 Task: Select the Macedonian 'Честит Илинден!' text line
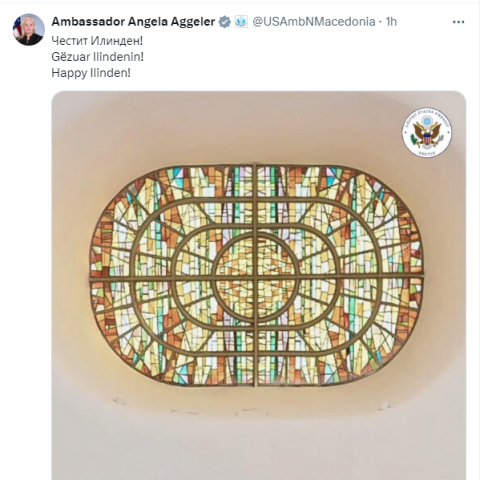click(97, 41)
